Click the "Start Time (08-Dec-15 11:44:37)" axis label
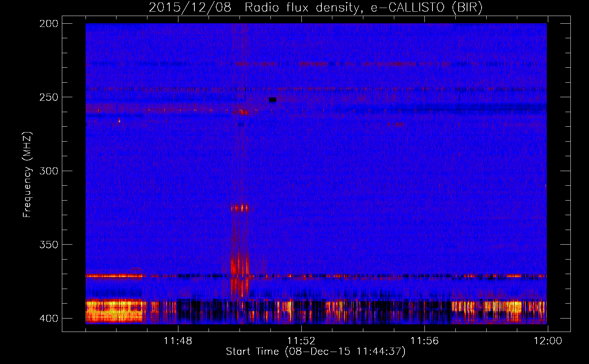The image size is (589, 364). point(316,352)
